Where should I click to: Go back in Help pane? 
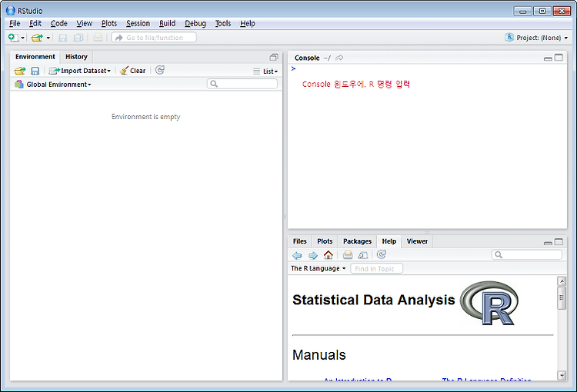click(x=297, y=255)
